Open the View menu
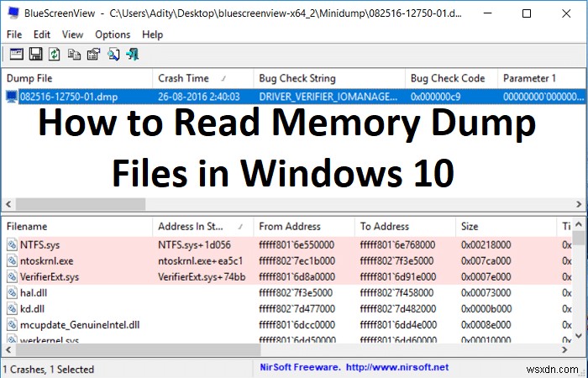This screenshot has width=588, height=378. pos(72,34)
